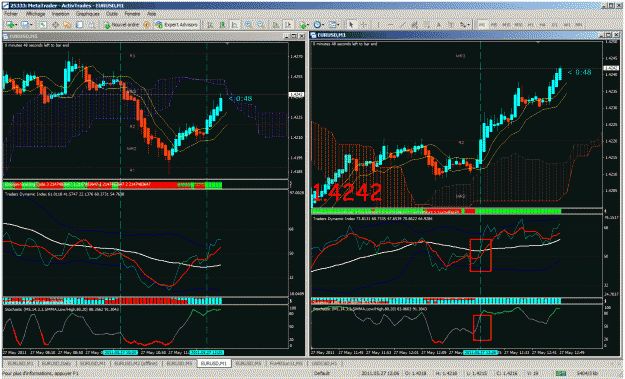Launch MetaEditor from the toolbar
The width and height of the screenshot is (625, 379).
147,25
